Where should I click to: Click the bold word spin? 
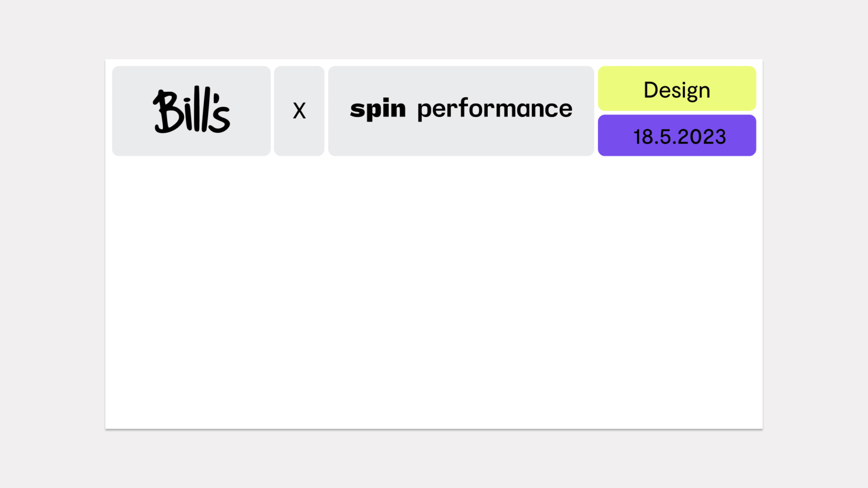378,109
